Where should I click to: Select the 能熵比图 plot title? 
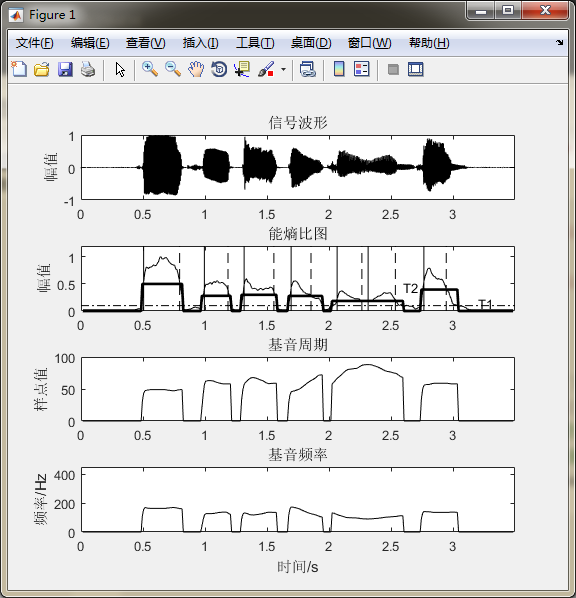click(298, 233)
